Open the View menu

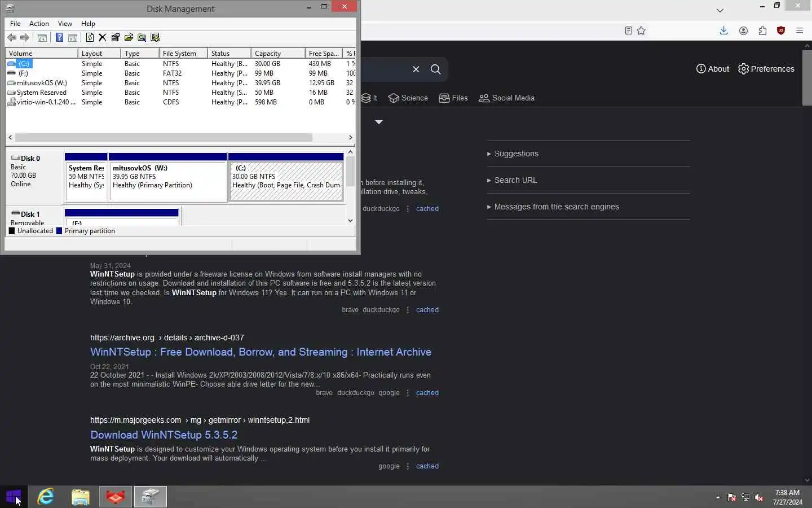pyautogui.click(x=65, y=24)
